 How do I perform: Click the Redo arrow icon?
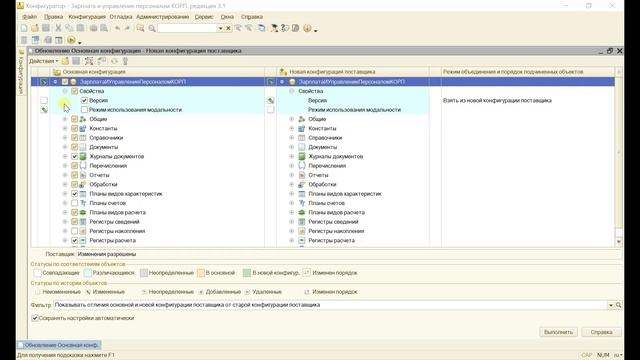pyautogui.click(x=127, y=28)
